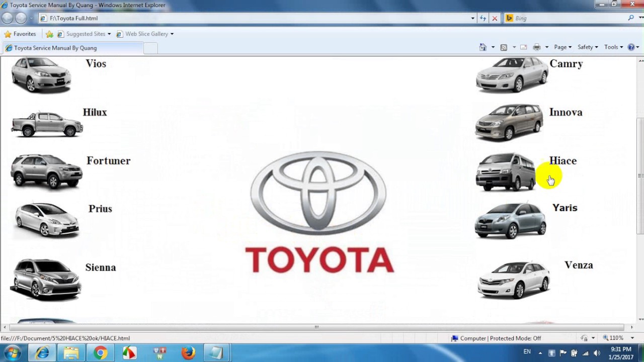Open the Fortuner manual link

[x=108, y=161]
